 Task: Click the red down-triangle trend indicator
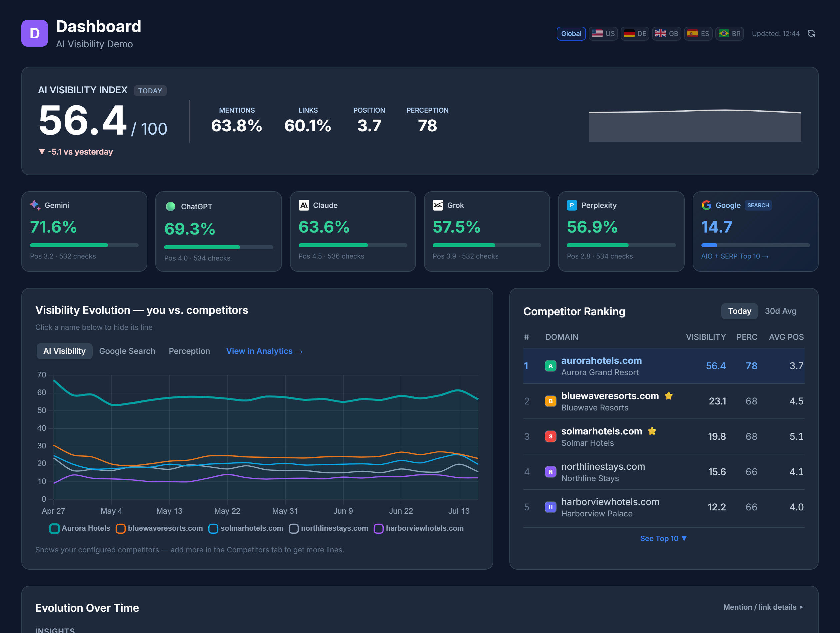(x=42, y=152)
